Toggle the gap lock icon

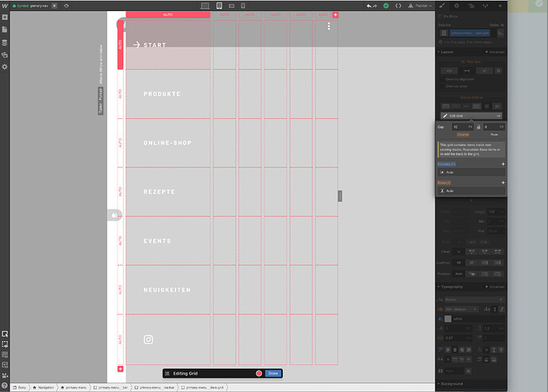[478, 127]
